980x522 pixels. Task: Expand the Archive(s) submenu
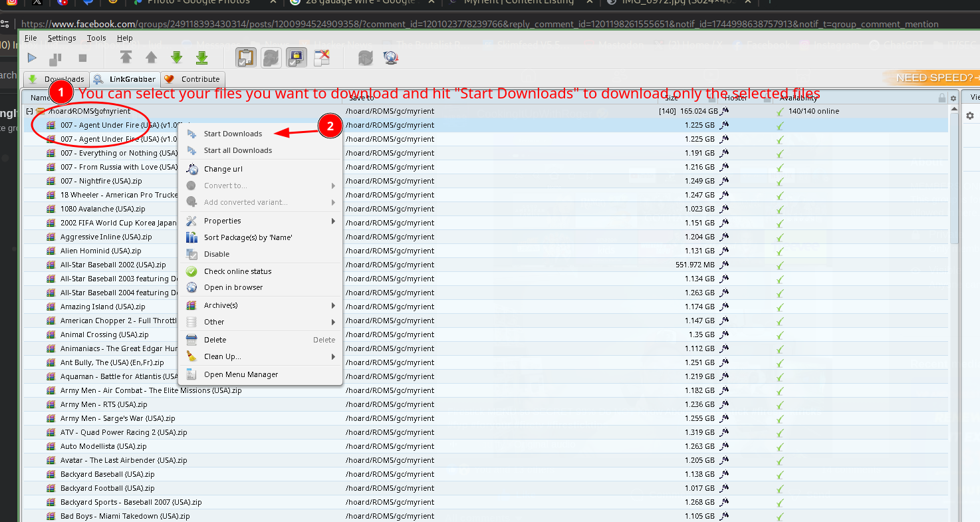coord(261,305)
